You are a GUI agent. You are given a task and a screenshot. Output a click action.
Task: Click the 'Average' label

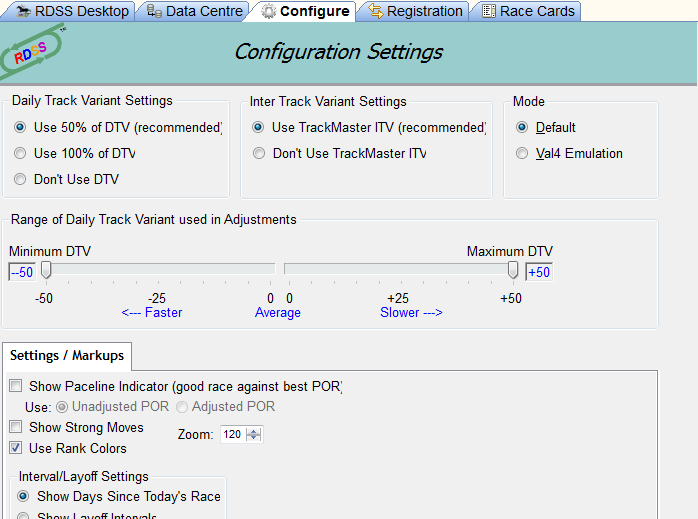[278, 312]
